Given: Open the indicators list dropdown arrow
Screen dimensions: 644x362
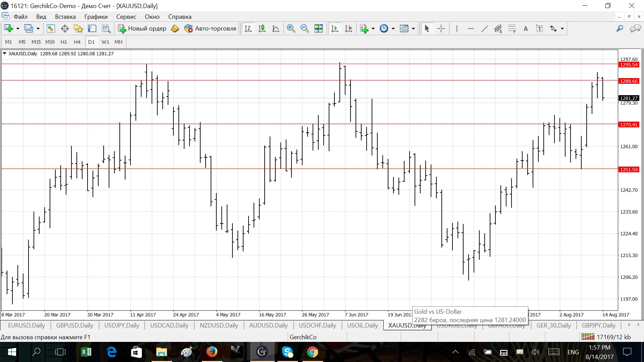Looking at the screenshot, I should click(373, 28).
